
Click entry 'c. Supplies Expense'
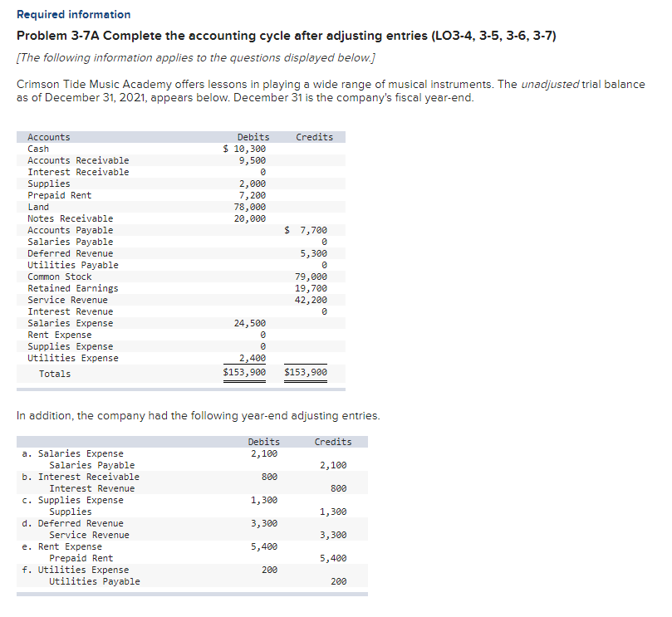73,500
